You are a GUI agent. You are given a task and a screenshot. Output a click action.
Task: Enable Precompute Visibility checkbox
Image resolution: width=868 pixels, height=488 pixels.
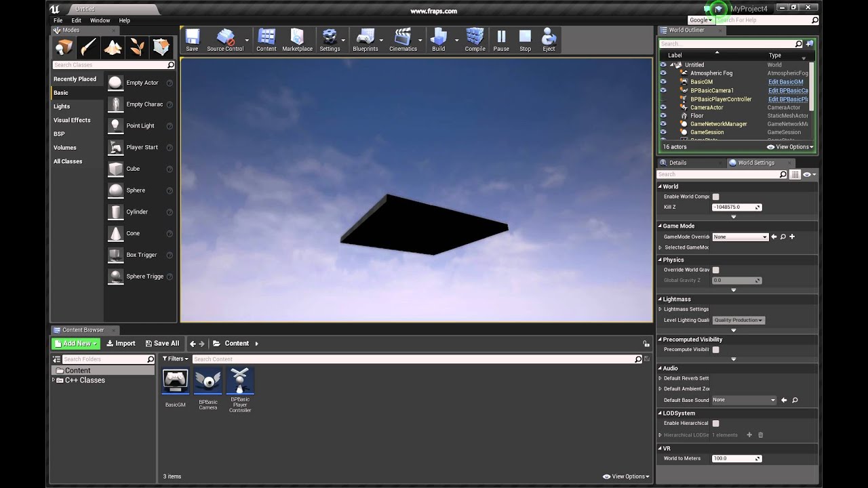(x=715, y=350)
